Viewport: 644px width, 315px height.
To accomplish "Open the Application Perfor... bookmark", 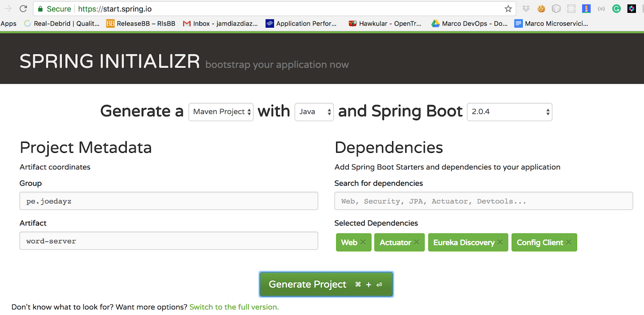I will coord(301,24).
